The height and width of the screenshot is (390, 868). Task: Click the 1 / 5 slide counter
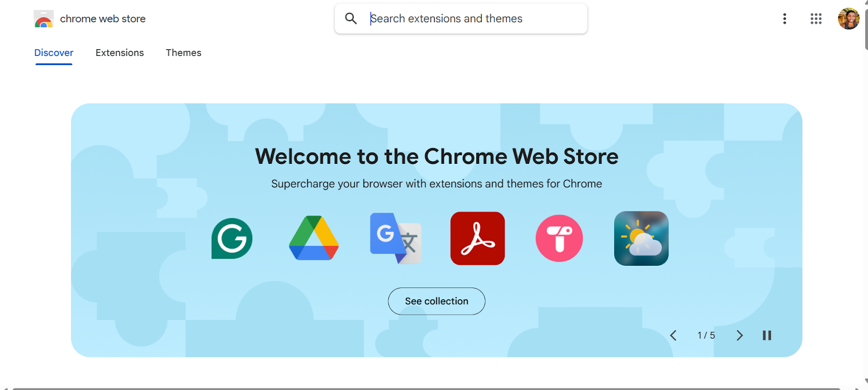coord(706,335)
